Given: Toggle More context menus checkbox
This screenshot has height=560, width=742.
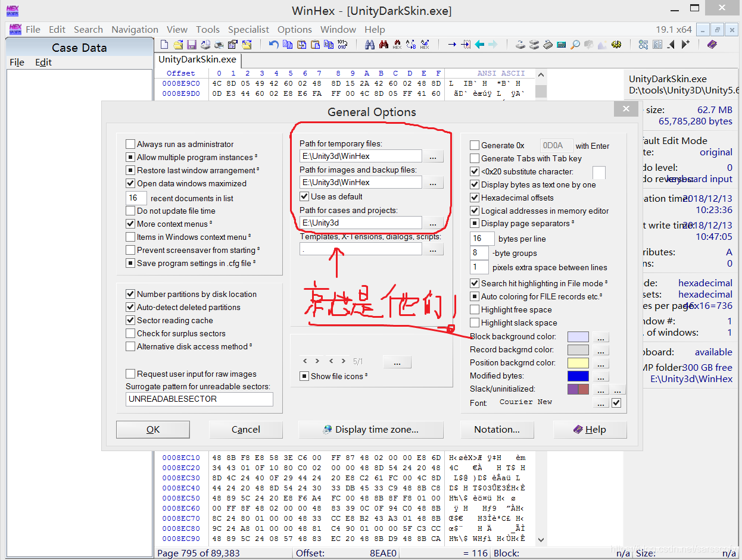Looking at the screenshot, I should [x=130, y=224].
